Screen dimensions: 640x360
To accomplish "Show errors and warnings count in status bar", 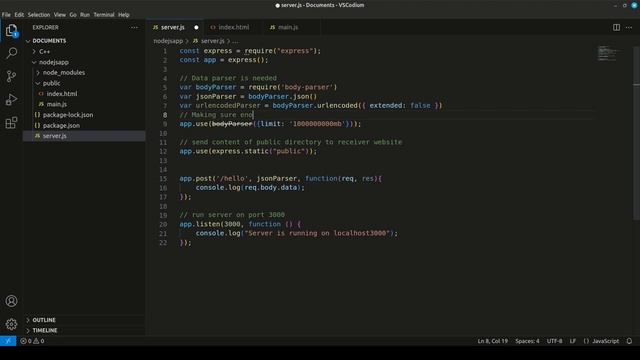I will coord(32,341).
